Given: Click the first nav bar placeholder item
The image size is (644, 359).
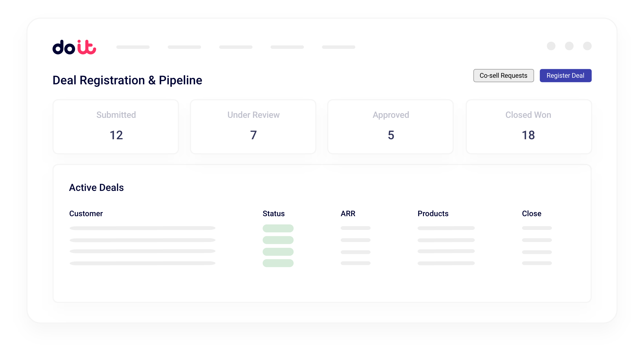Looking at the screenshot, I should pyautogui.click(x=133, y=47).
